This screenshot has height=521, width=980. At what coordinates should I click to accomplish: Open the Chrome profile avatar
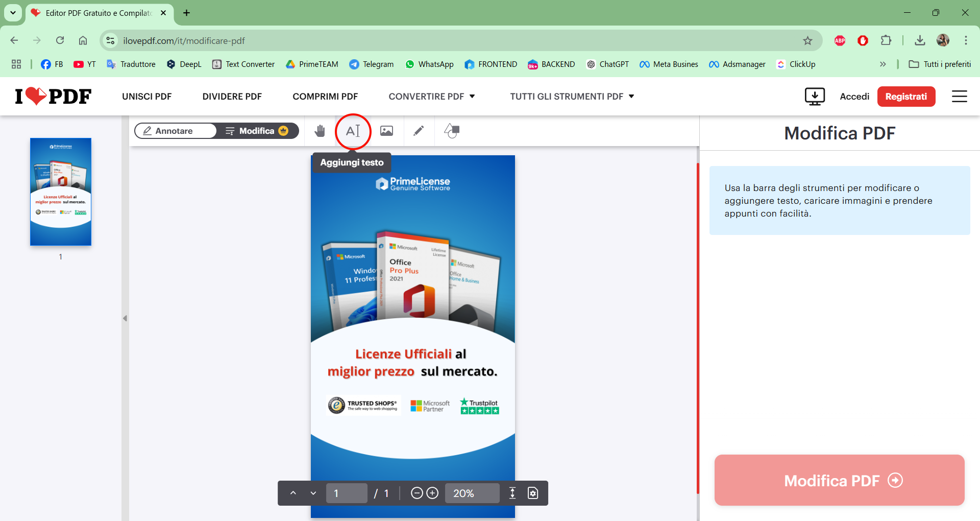(x=943, y=40)
